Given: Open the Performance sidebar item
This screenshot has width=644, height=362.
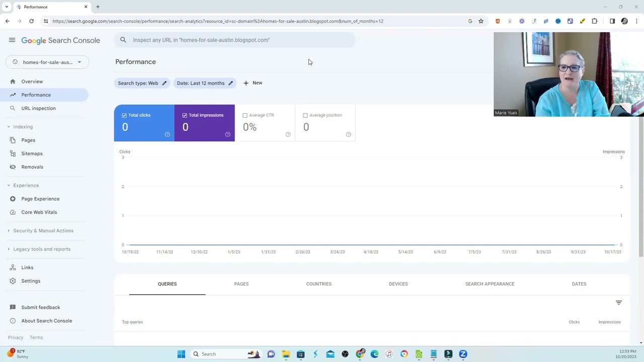Looking at the screenshot, I should click(44, 95).
